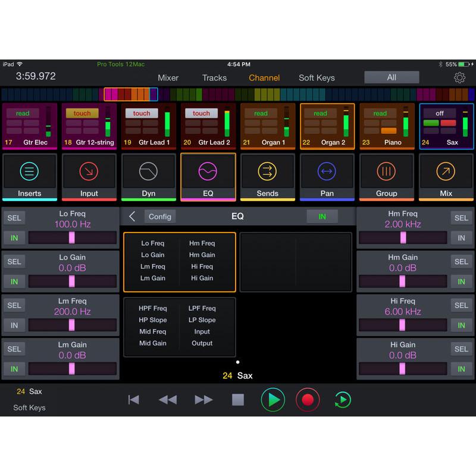Open the Group icon
Screen dimensions: 476x476
pos(386,177)
